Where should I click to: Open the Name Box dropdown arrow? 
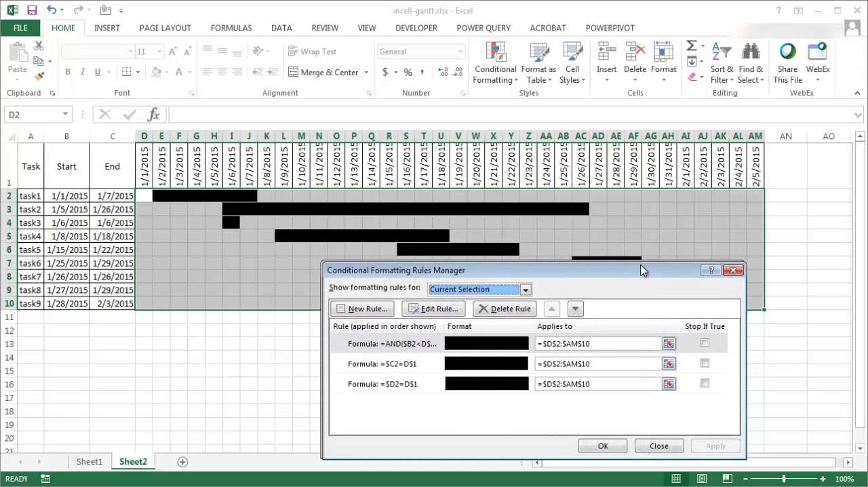[x=65, y=115]
